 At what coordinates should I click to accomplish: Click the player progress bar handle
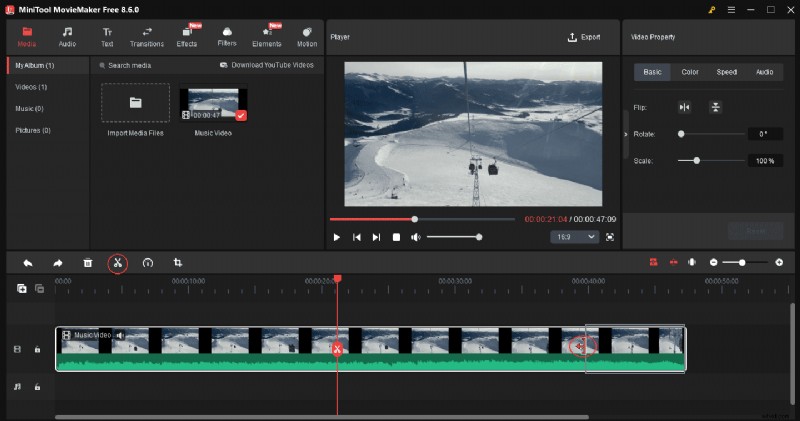point(415,219)
